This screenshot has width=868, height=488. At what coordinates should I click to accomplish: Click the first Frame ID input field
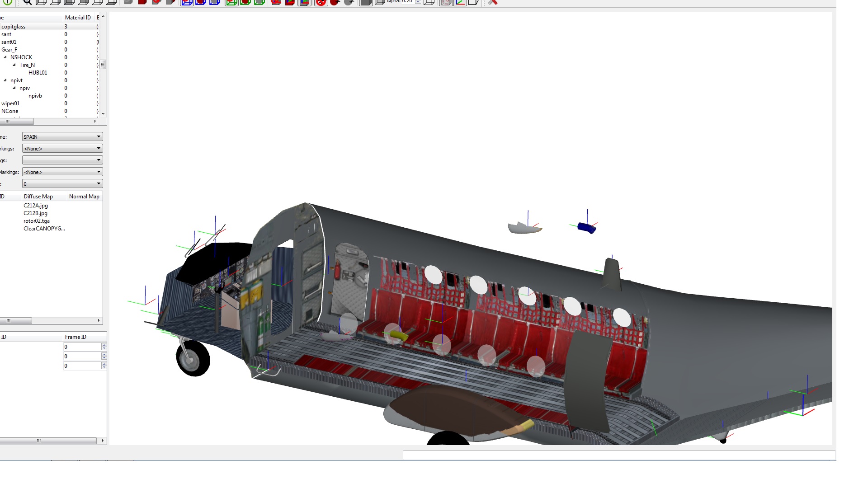pos(82,347)
